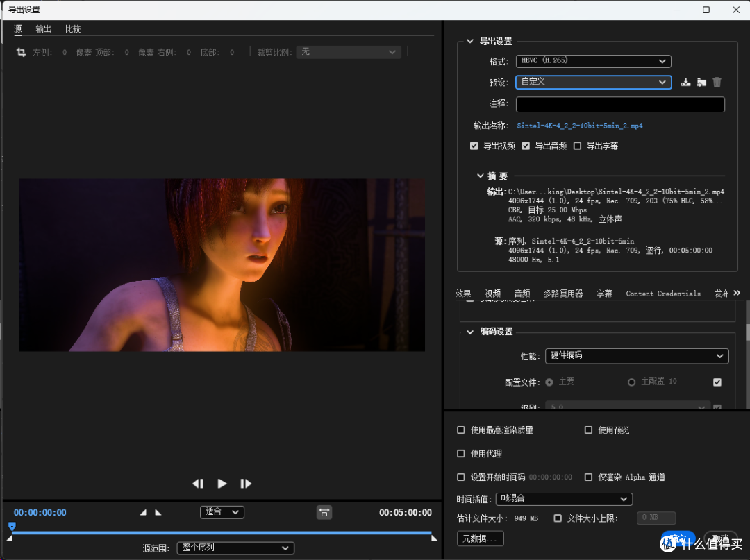Screen dimensions: 750x560
Task: Set the out point marker
Action: (158, 512)
